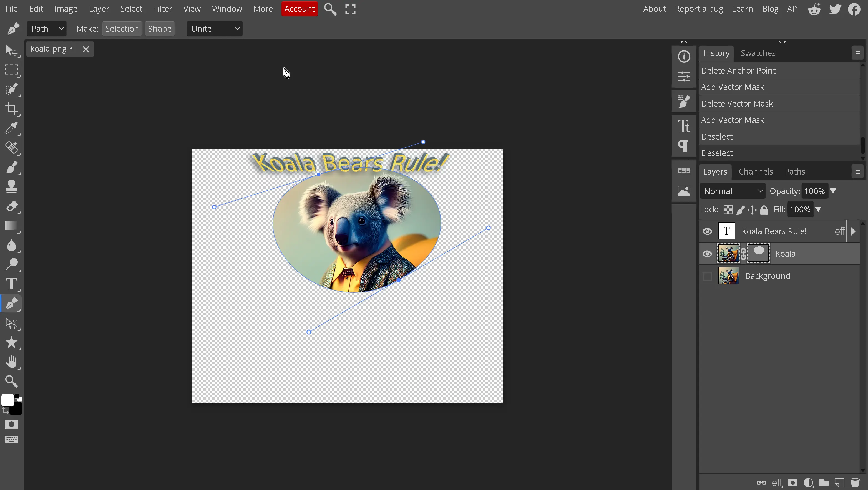This screenshot has height=490, width=868.
Task: Add new adjustment layer icon
Action: [808, 483]
